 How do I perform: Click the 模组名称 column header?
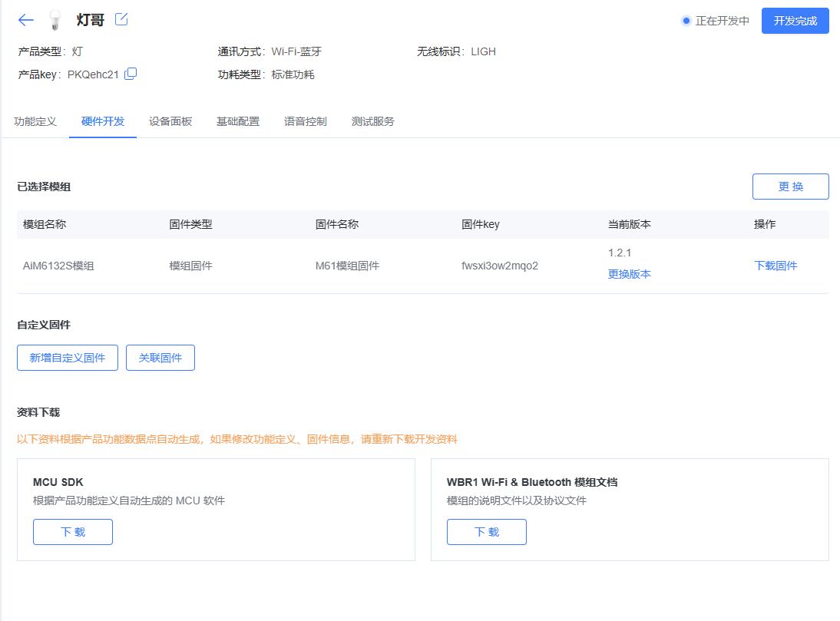coord(45,224)
